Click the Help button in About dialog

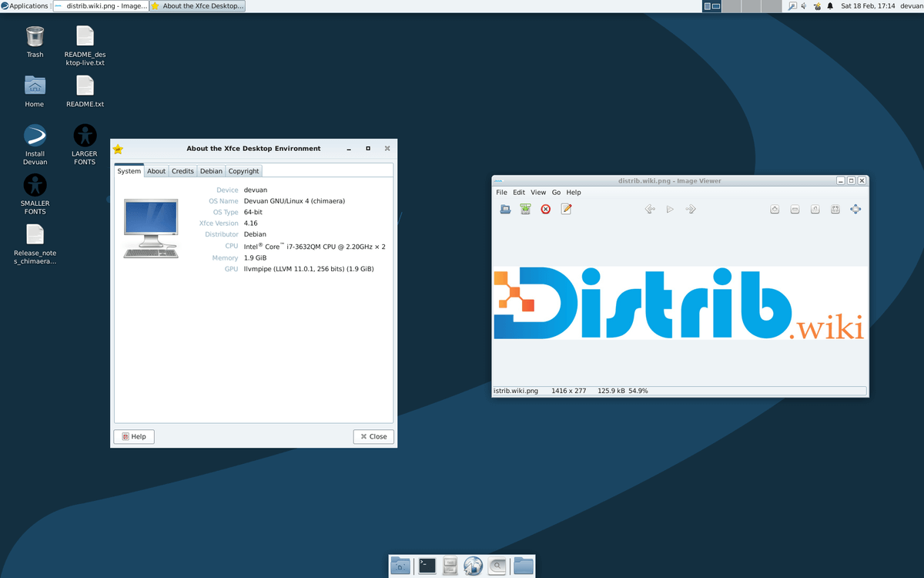pos(134,436)
